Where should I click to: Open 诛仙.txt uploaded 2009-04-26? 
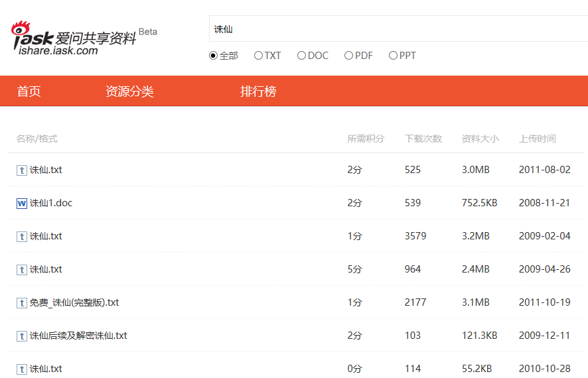click(x=46, y=269)
